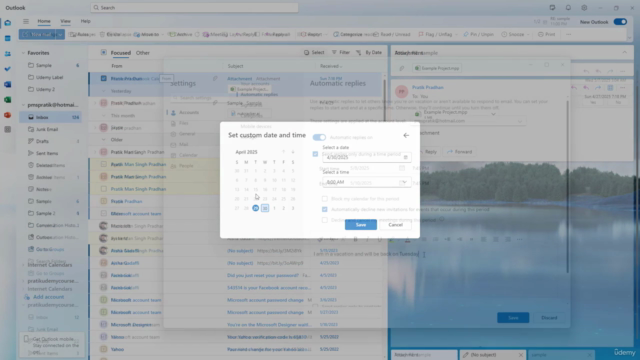Image resolution: width=640 pixels, height=360 pixels.
Task: Collapse reading pane header chevron
Action: coord(624,52)
